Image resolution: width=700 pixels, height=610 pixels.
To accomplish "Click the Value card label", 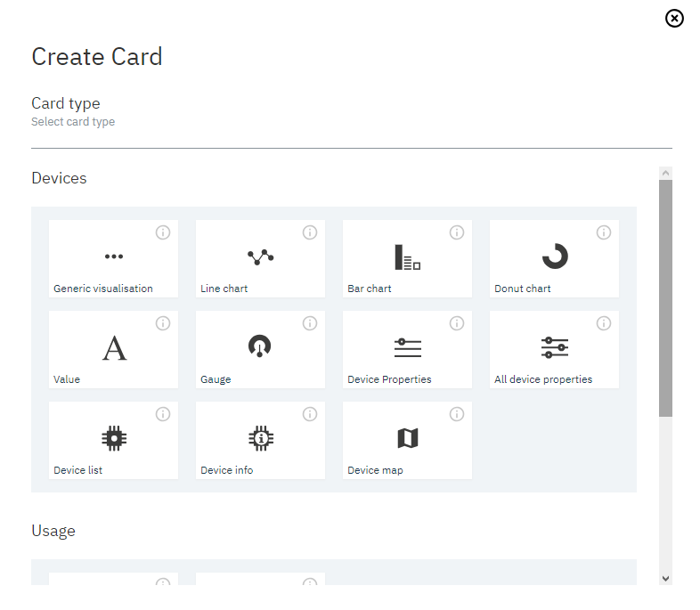I will (x=67, y=379).
